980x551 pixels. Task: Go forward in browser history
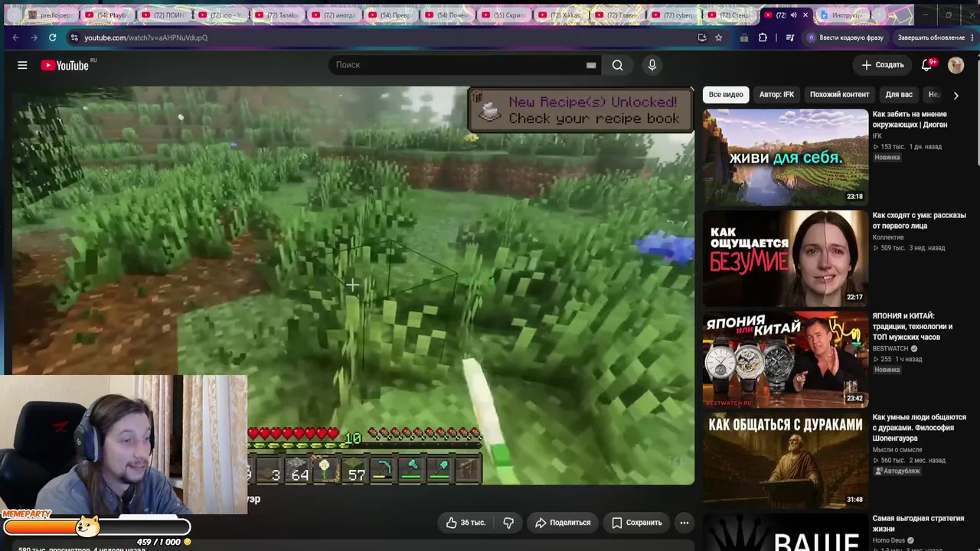(x=34, y=37)
